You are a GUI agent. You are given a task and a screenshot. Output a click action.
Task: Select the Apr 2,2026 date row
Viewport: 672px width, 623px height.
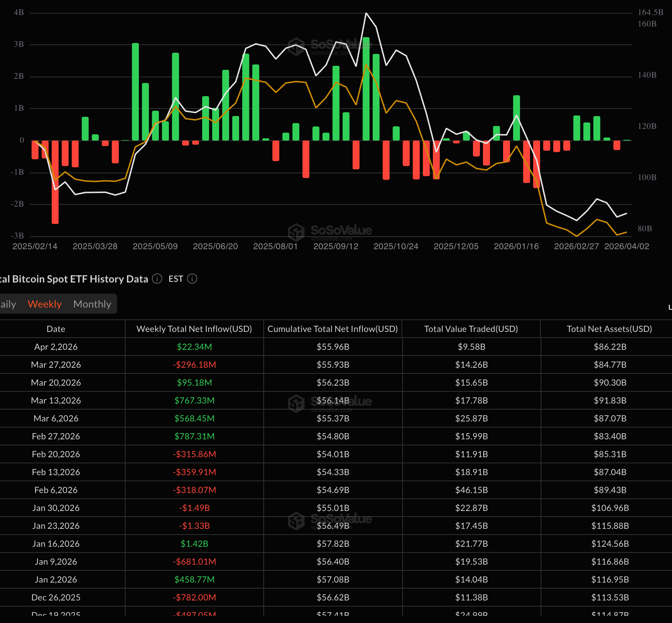pos(56,347)
